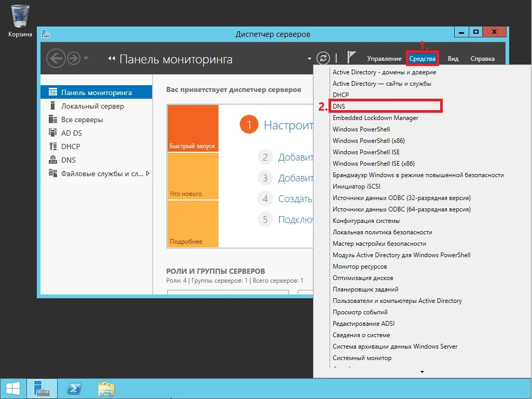Go back with the left arrow button
Image resolution: width=532 pixels, height=399 pixels.
[x=56, y=58]
